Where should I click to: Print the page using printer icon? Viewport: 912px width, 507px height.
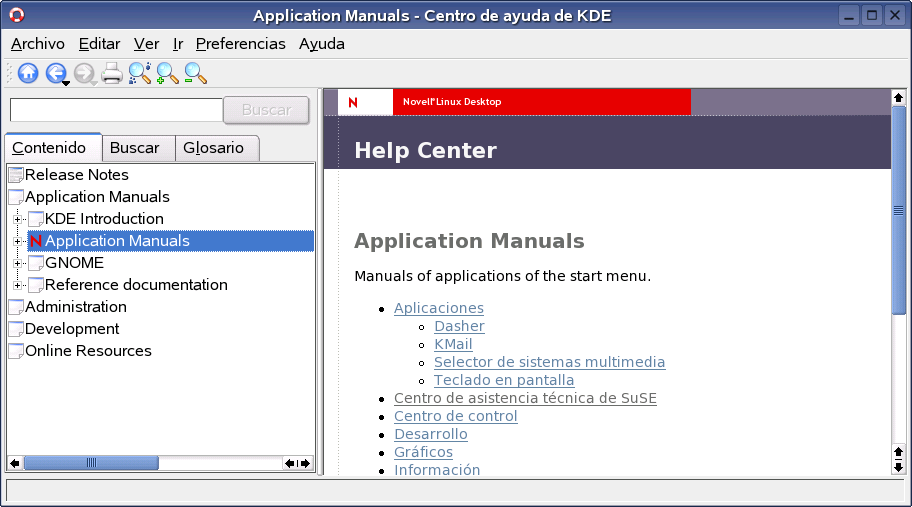pyautogui.click(x=112, y=74)
